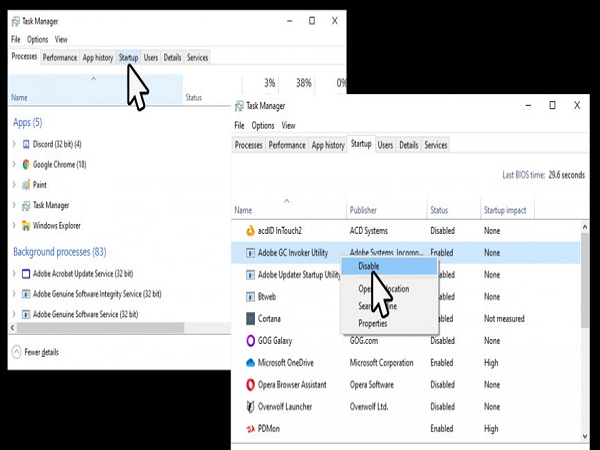Click the horizontal scrollbar thumb in Processes window
This screenshot has height=450, width=600.
(x=101, y=328)
